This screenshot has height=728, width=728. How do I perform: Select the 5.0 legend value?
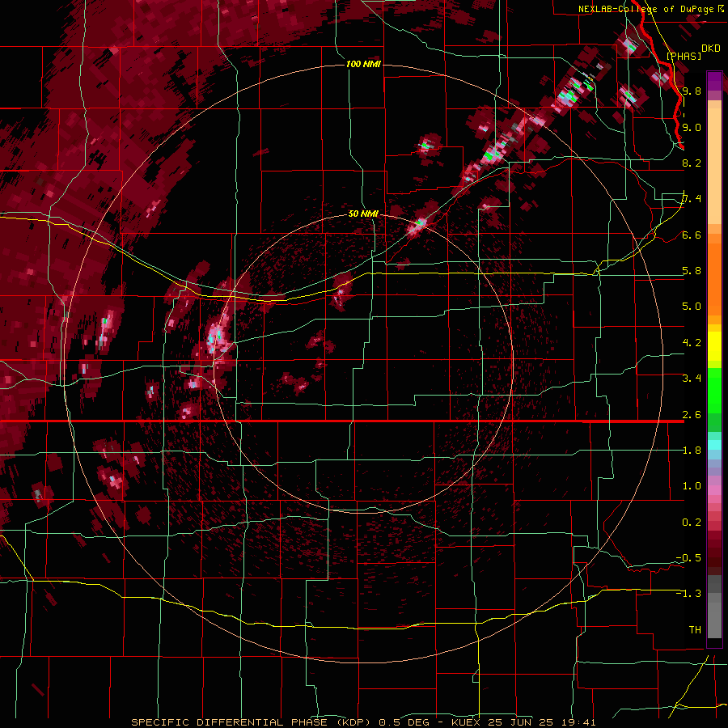pyautogui.click(x=692, y=307)
